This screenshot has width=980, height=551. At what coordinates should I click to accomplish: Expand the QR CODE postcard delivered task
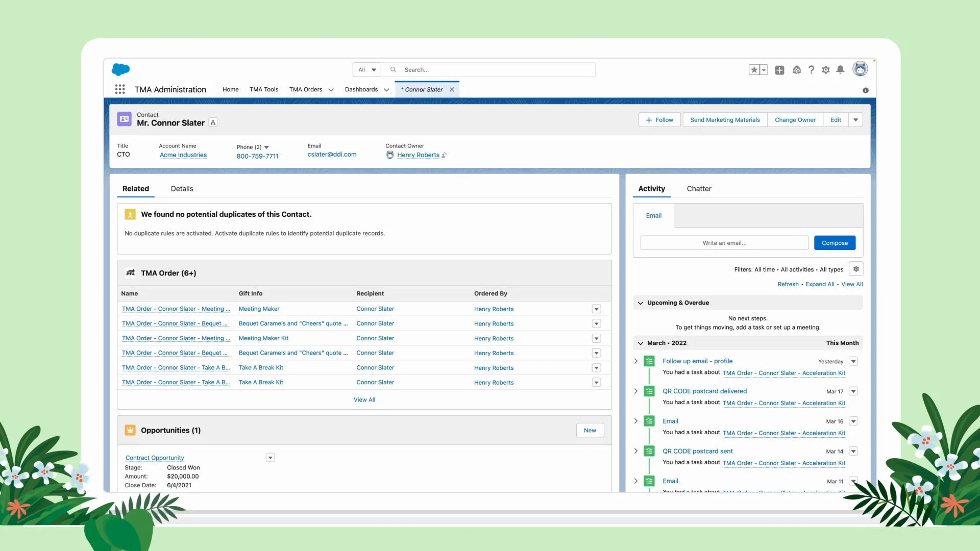pos(636,391)
